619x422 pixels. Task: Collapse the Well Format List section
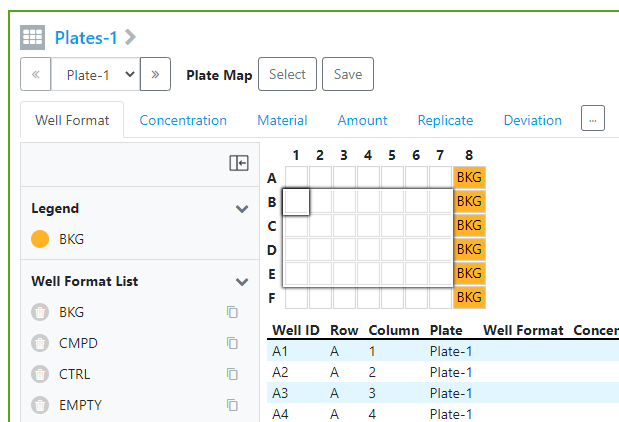pyautogui.click(x=241, y=282)
